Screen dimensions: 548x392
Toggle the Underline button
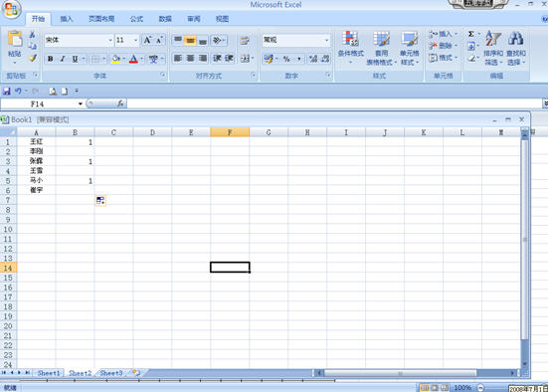[x=75, y=59]
